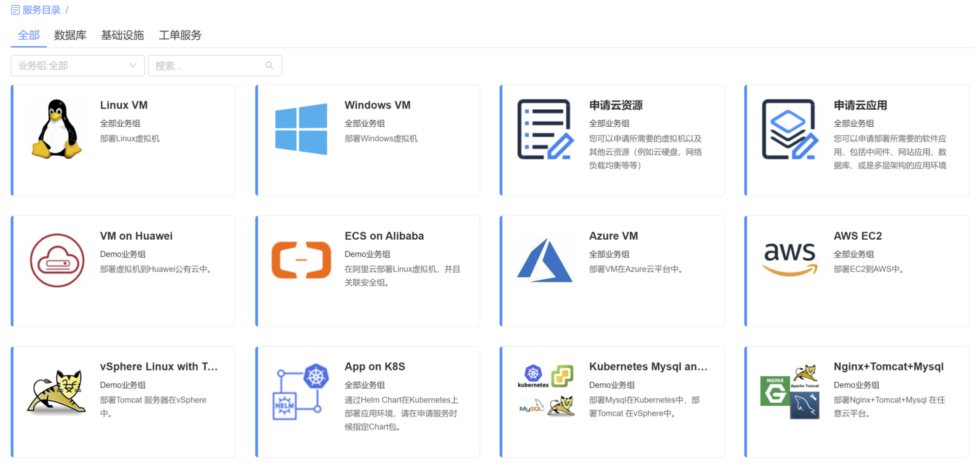Open the 业务组:全部 dropdown
Image resolution: width=980 pixels, height=468 pixels.
[78, 65]
